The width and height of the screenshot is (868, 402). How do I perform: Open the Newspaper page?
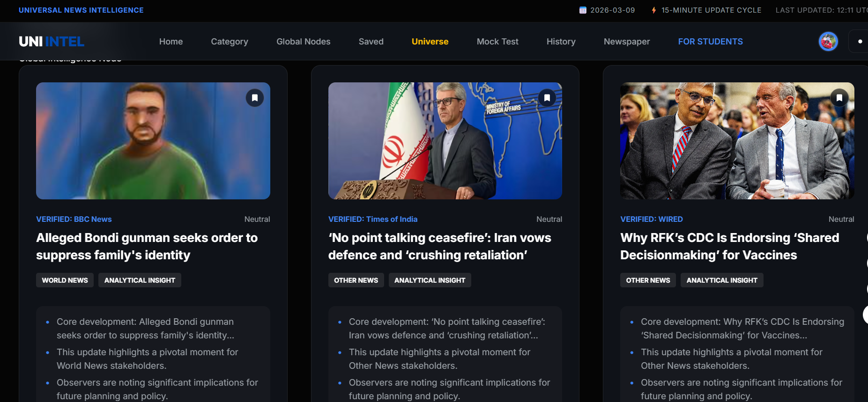point(627,42)
